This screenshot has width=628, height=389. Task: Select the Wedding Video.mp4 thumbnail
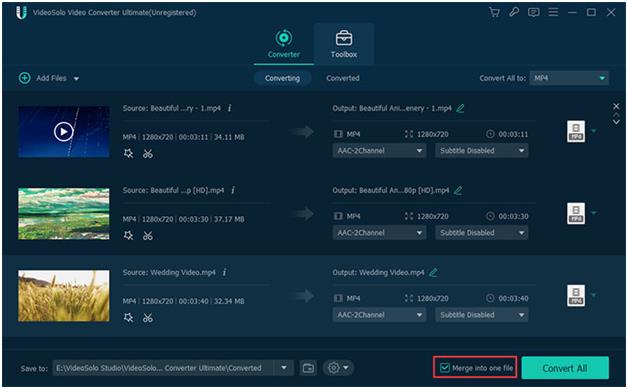pyautogui.click(x=64, y=296)
